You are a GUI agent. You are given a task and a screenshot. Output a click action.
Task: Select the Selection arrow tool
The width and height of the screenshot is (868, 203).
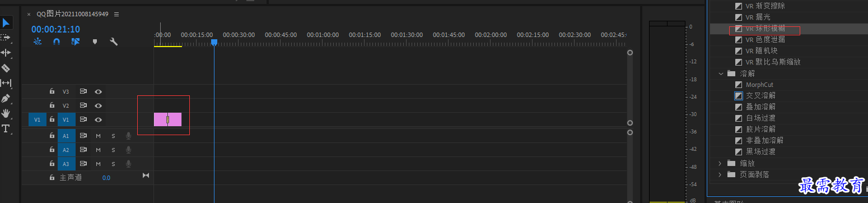click(x=6, y=23)
